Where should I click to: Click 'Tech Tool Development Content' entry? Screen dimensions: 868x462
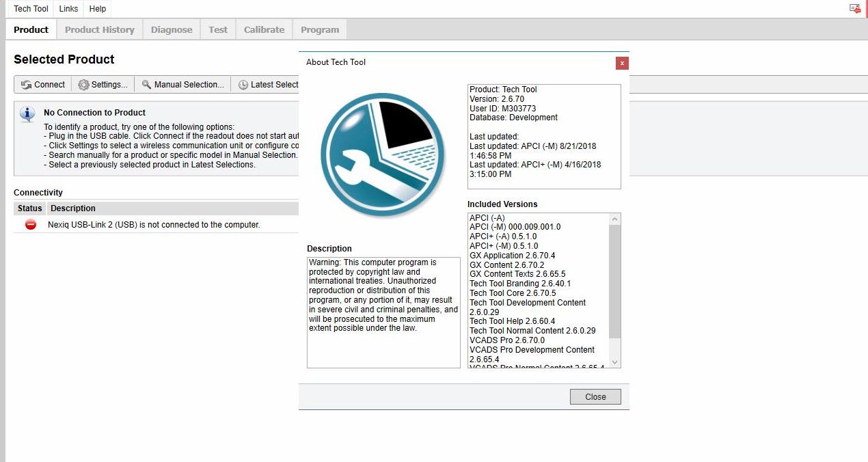tap(528, 308)
